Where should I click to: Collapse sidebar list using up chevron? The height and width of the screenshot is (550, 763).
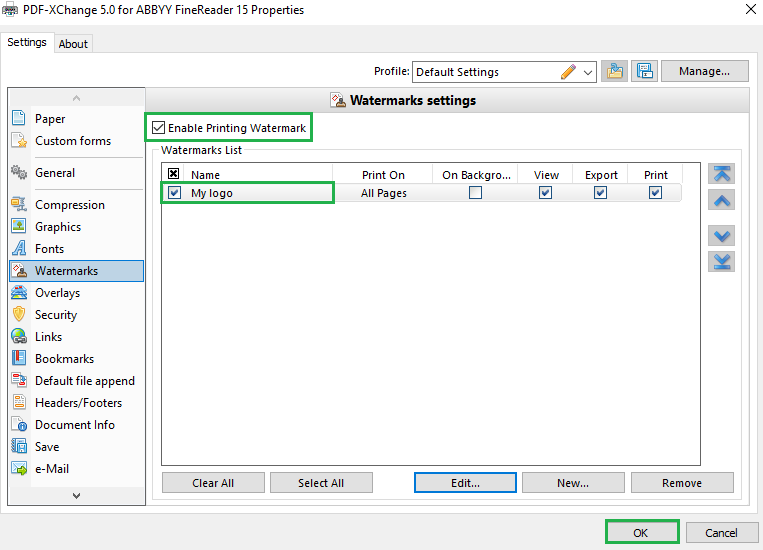click(x=76, y=98)
